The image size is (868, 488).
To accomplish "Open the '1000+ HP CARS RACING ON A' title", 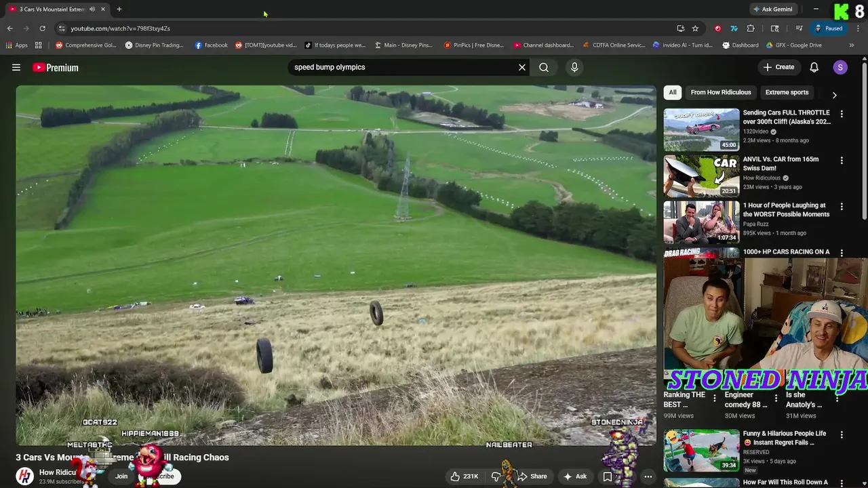I will [x=786, y=251].
